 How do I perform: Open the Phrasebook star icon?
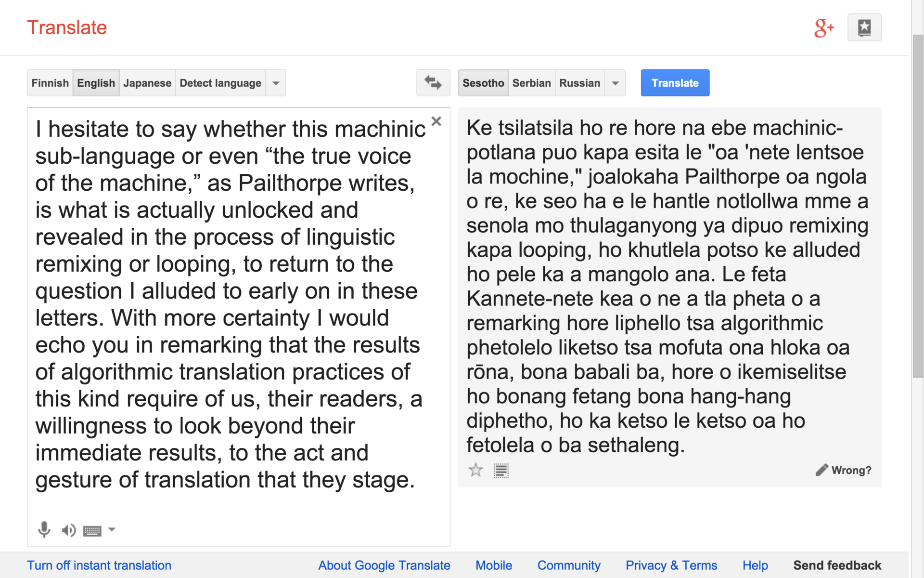coord(864,27)
